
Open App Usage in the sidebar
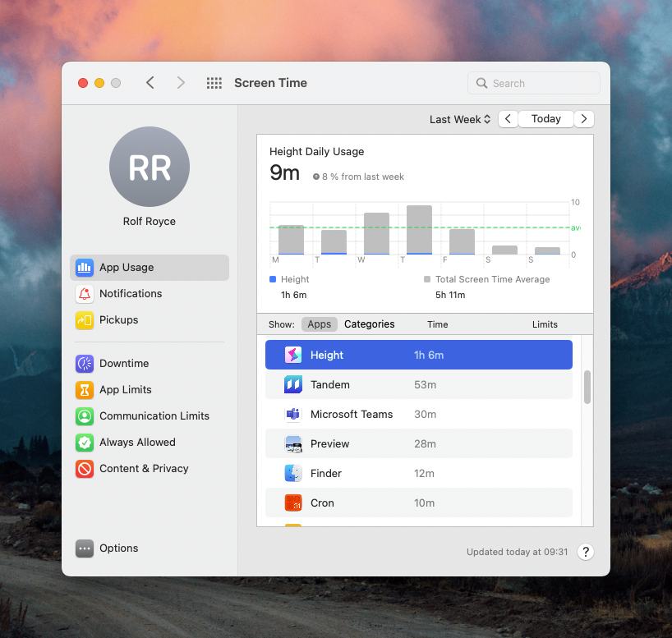[150, 268]
